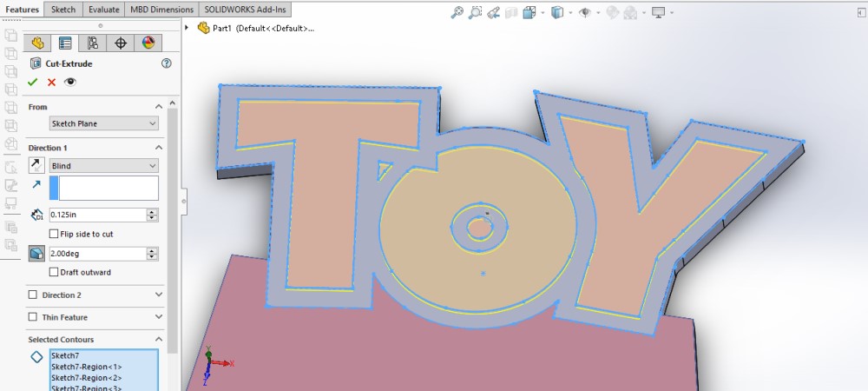Click the XYZ coordinate triad in viewport
Screen dimensions: 868x391
coord(216,364)
